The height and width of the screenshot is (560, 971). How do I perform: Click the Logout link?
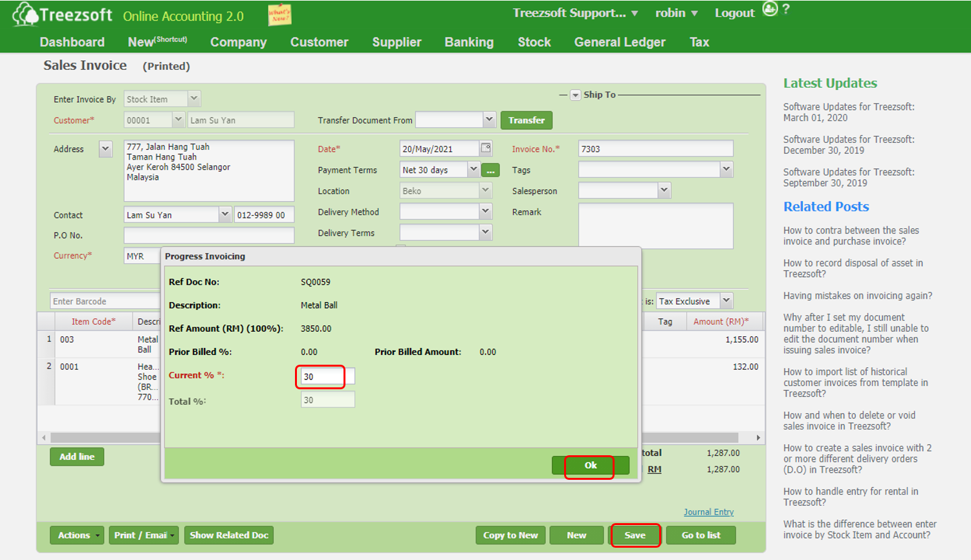tap(734, 13)
